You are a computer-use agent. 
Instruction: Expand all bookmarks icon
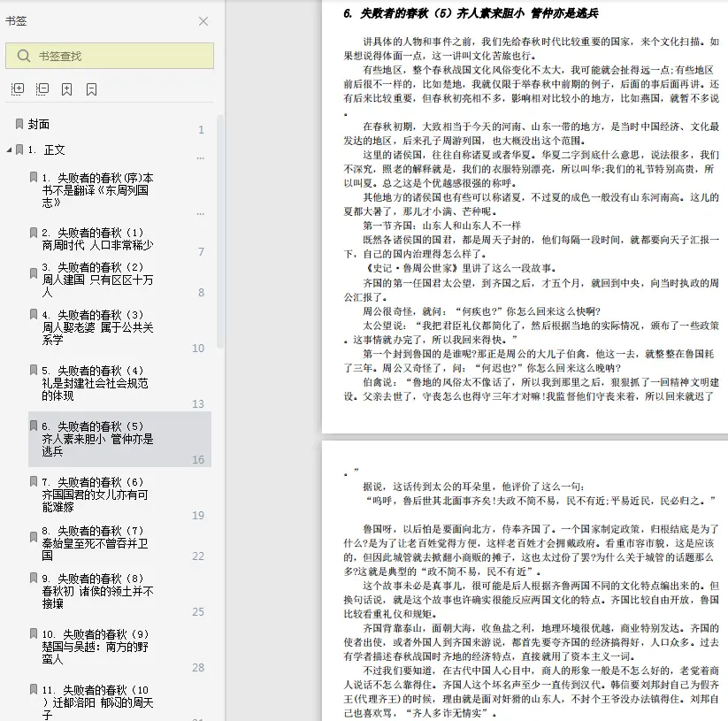pos(18,89)
